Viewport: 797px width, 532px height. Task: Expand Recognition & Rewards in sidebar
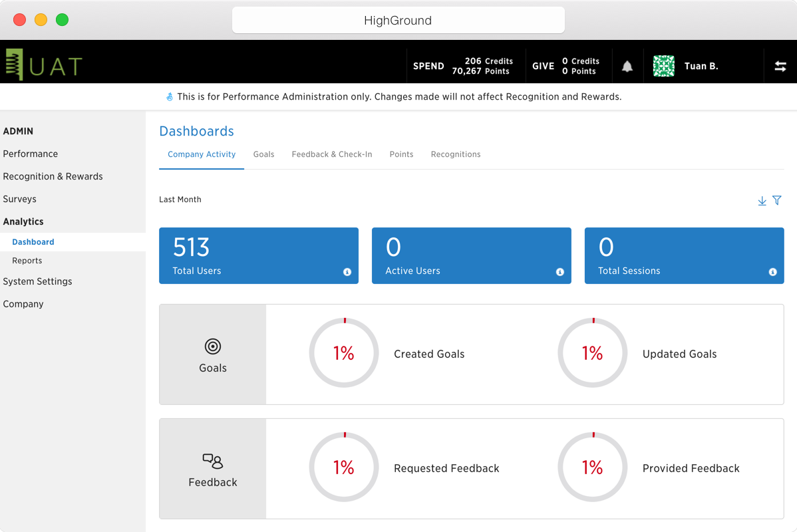point(53,176)
